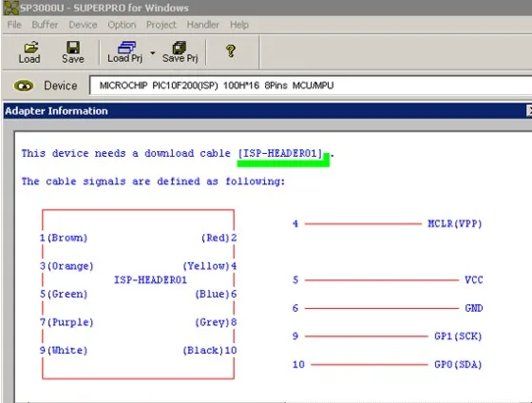
Task: Click the Device label button
Action: (61, 86)
